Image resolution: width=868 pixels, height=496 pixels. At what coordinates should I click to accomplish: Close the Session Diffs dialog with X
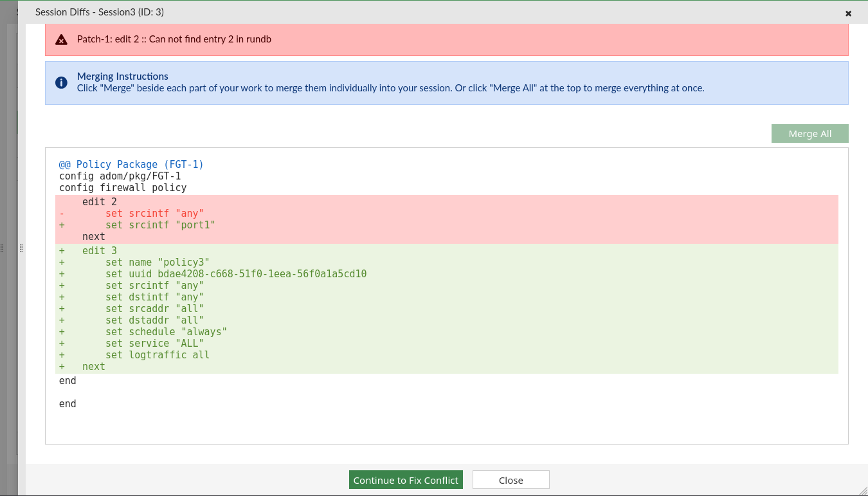pos(848,13)
